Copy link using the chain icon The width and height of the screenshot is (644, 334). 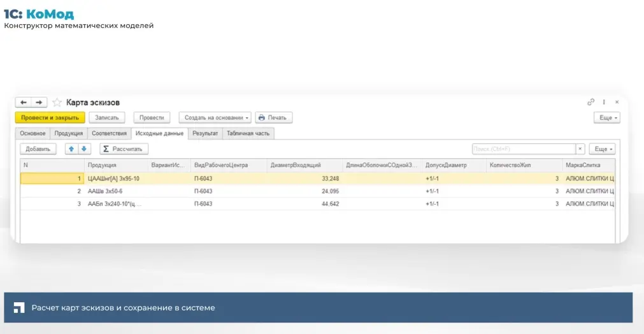[x=590, y=102]
